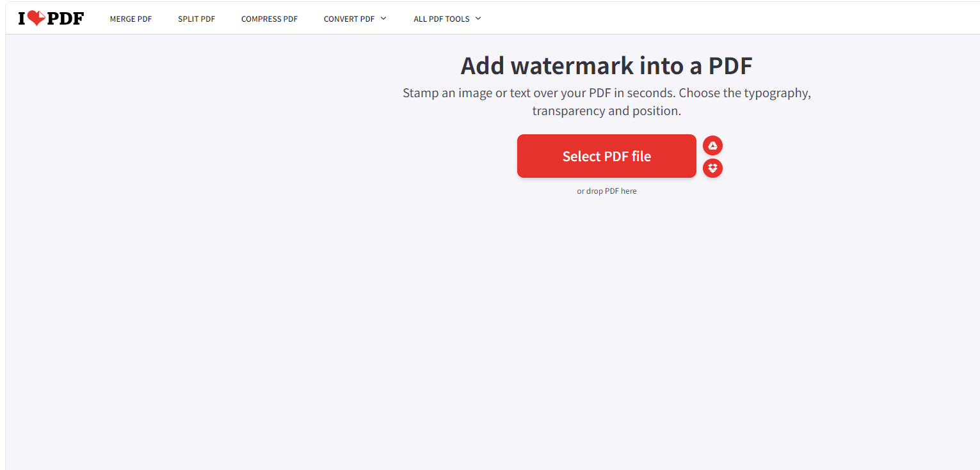This screenshot has width=980, height=470.
Task: Expand the All PDF Tools dropdown arrow
Action: click(x=478, y=19)
